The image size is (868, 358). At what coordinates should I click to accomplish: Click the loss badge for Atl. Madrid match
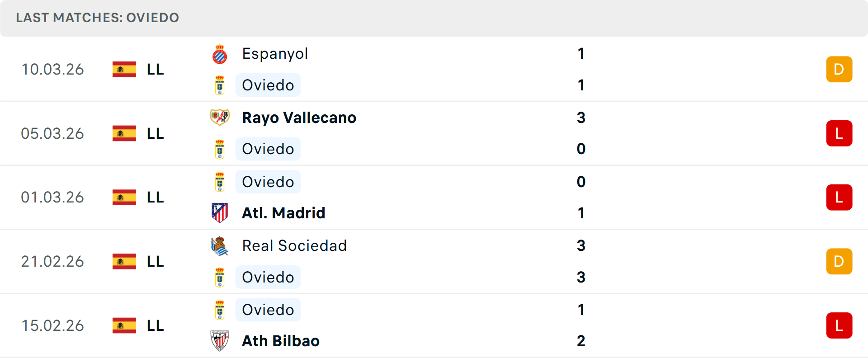pos(839,198)
